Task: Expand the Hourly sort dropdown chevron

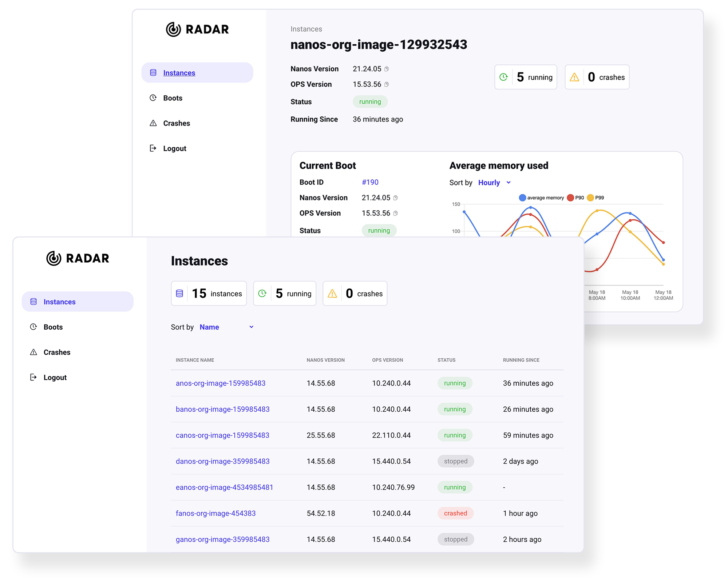Action: (x=509, y=183)
